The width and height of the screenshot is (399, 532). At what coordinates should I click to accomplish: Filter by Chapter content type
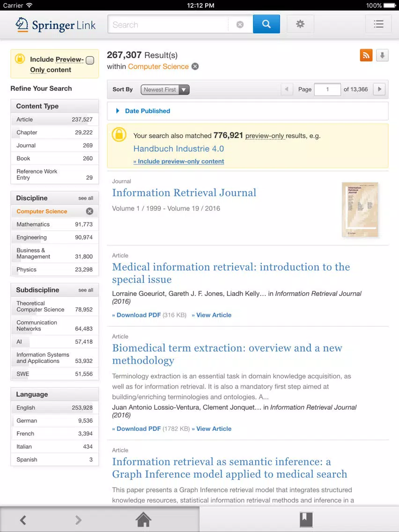[55, 133]
